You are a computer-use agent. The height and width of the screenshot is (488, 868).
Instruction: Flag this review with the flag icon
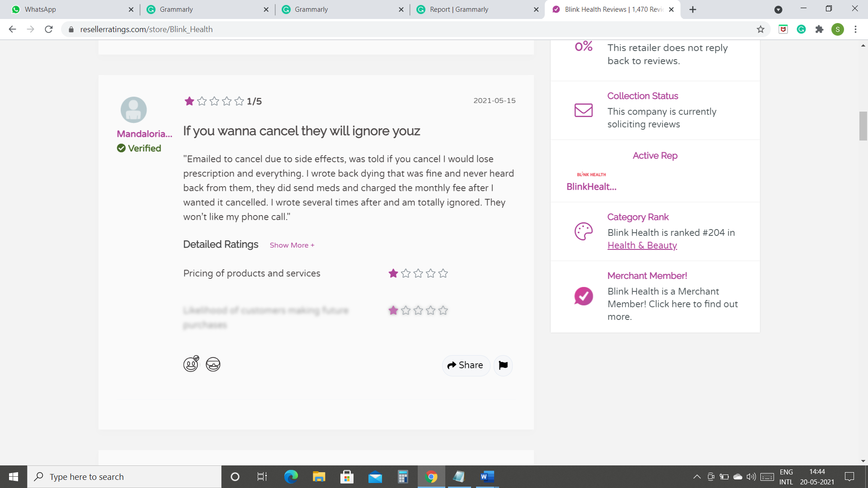(503, 365)
